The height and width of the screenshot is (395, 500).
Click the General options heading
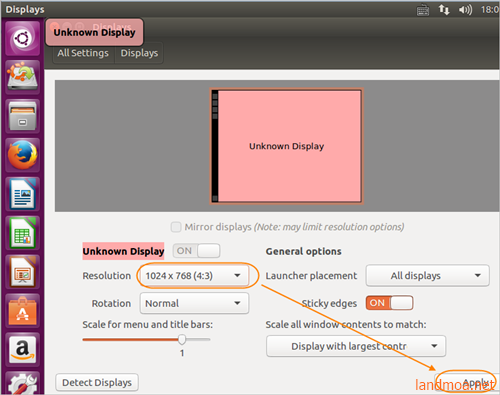(303, 251)
